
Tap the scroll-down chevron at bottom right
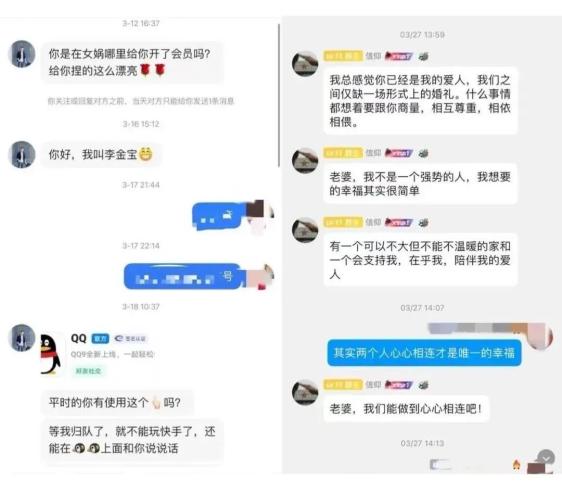pos(546,458)
